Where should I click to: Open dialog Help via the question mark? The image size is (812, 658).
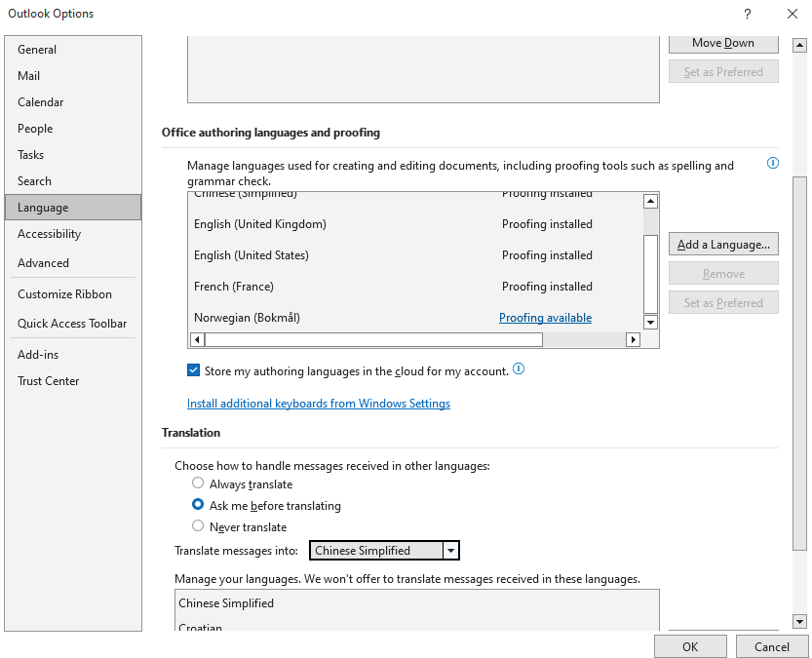point(747,14)
